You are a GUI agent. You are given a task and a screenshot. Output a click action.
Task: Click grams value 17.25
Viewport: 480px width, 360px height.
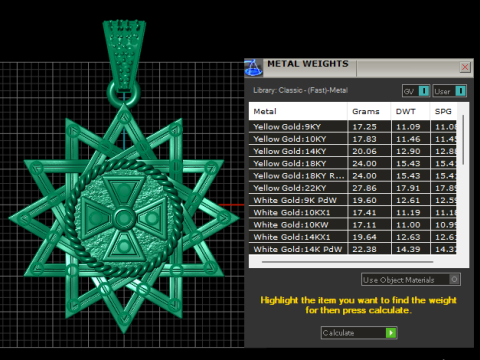click(x=364, y=127)
